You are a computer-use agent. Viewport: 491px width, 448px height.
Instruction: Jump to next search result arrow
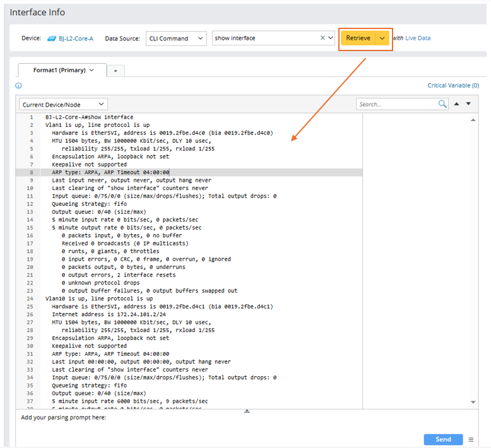[468, 104]
